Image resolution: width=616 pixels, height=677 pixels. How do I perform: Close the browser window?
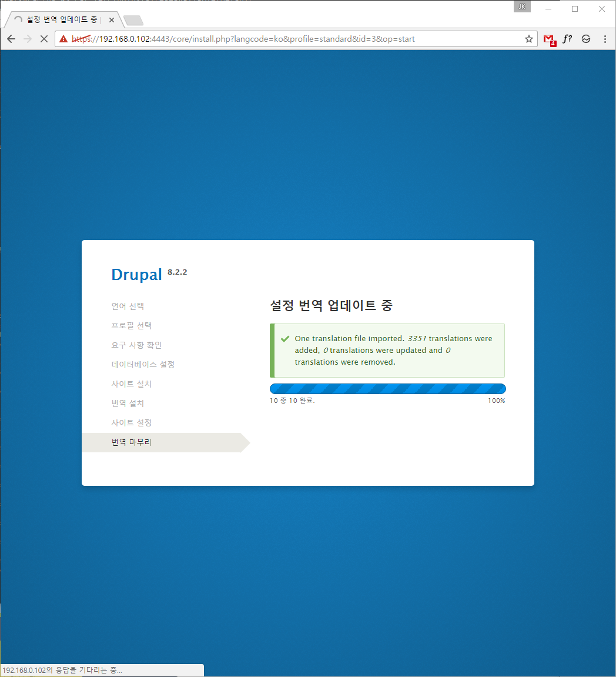click(602, 9)
